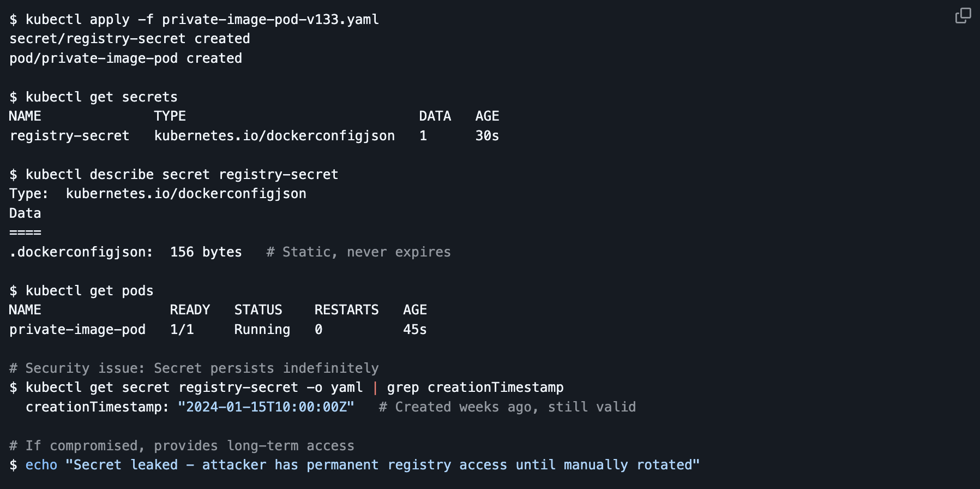Click the 'private-image-pod' name in pods table
The height and width of the screenshot is (489, 980).
[77, 330]
